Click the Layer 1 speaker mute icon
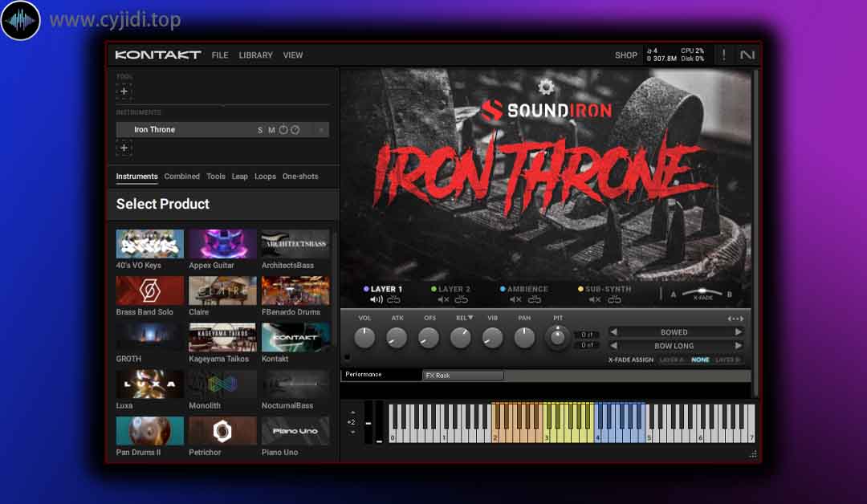The height and width of the screenshot is (504, 867). pos(376,299)
